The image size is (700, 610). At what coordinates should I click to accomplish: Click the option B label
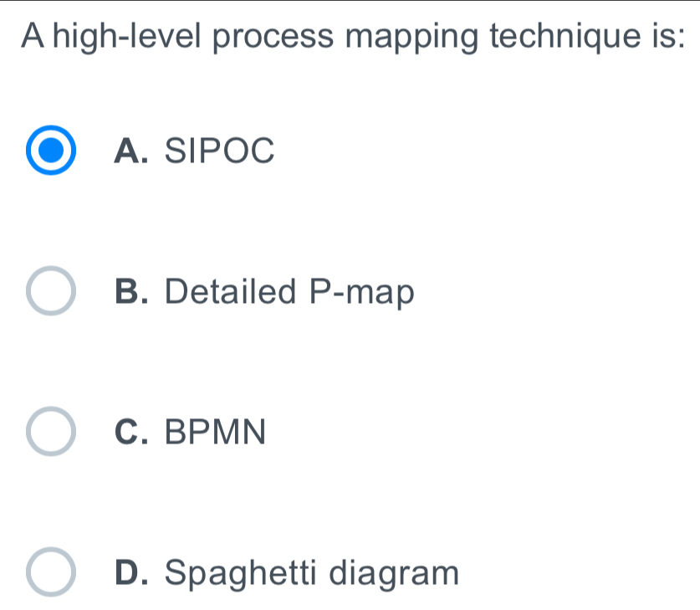[x=132, y=292]
